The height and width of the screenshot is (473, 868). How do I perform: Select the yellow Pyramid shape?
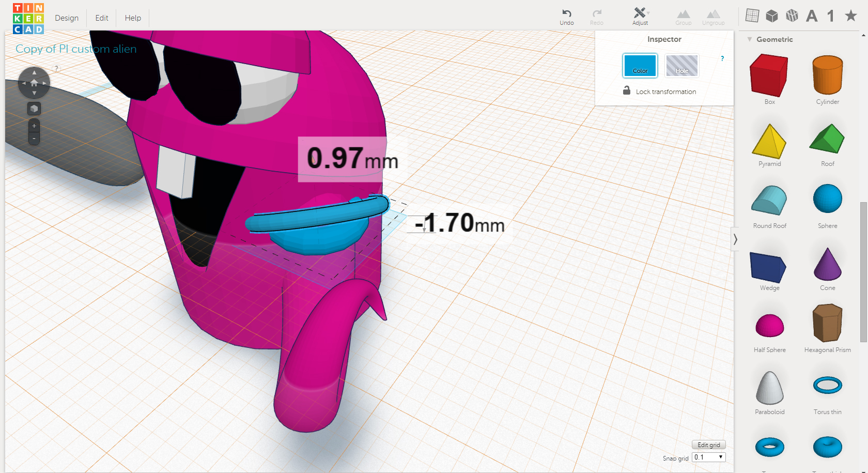769,141
